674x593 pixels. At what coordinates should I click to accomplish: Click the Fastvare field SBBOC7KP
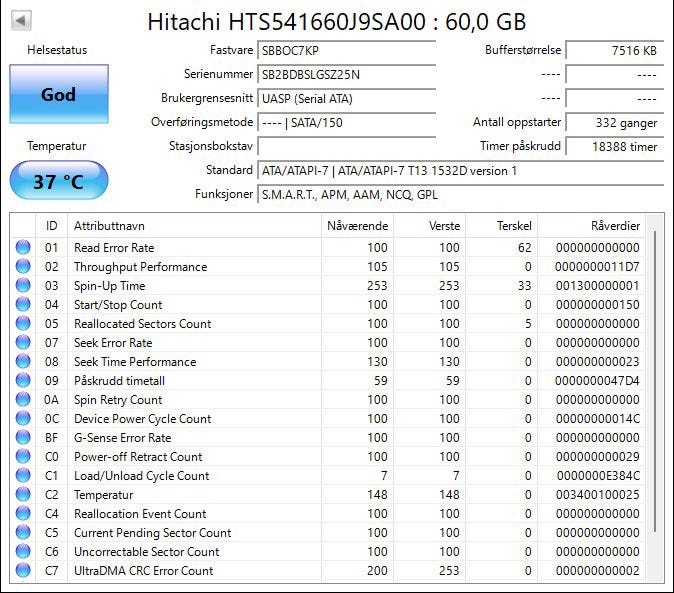(x=346, y=50)
